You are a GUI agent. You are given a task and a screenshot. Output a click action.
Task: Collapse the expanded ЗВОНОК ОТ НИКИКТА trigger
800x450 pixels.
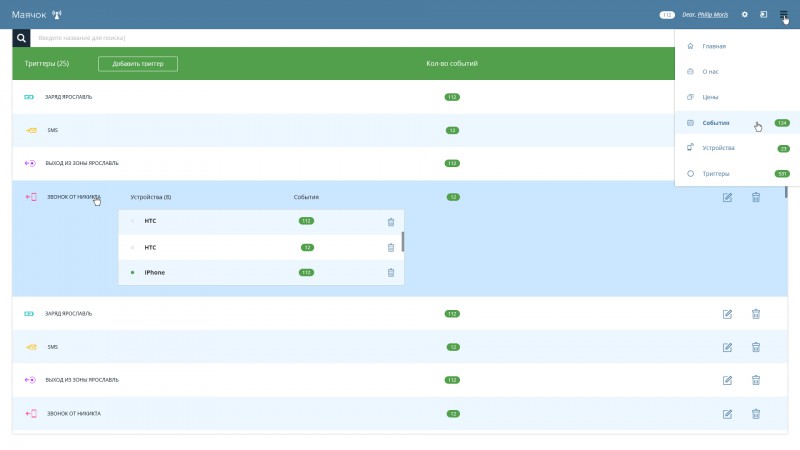(x=73, y=197)
